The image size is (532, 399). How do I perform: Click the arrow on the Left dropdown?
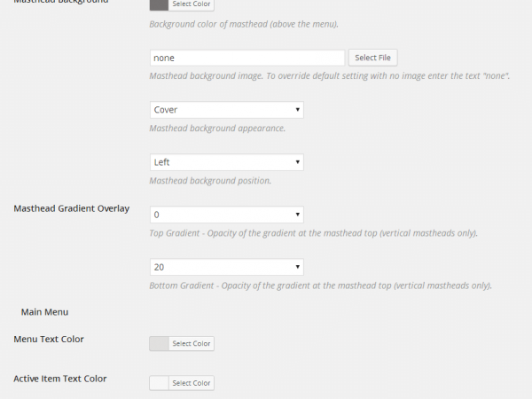[x=298, y=162]
